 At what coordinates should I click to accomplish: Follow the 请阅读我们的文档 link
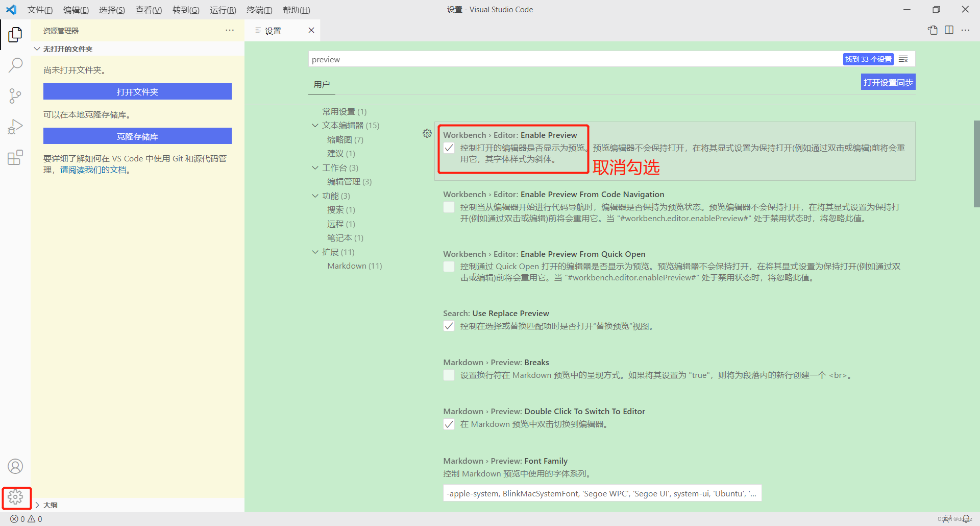click(93, 170)
